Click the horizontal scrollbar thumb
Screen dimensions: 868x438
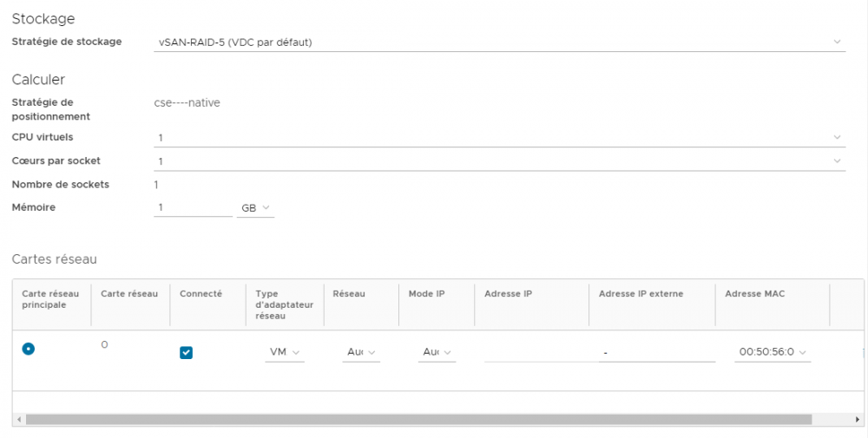(x=418, y=420)
